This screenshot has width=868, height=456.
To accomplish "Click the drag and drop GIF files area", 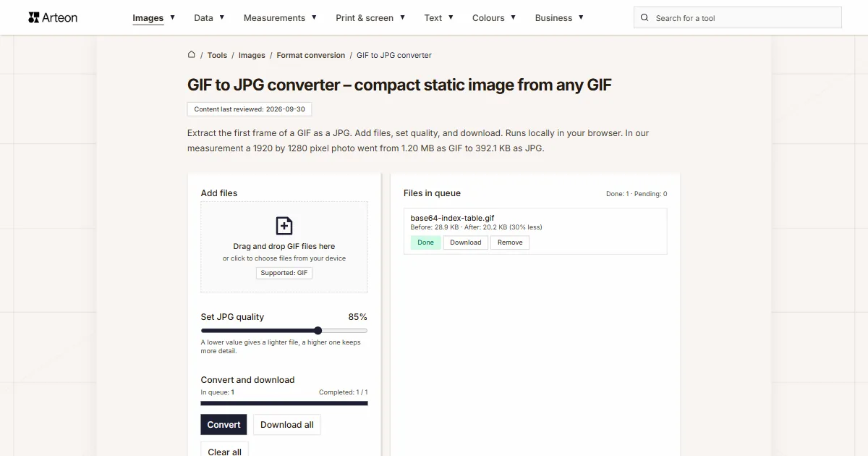I will pyautogui.click(x=284, y=247).
